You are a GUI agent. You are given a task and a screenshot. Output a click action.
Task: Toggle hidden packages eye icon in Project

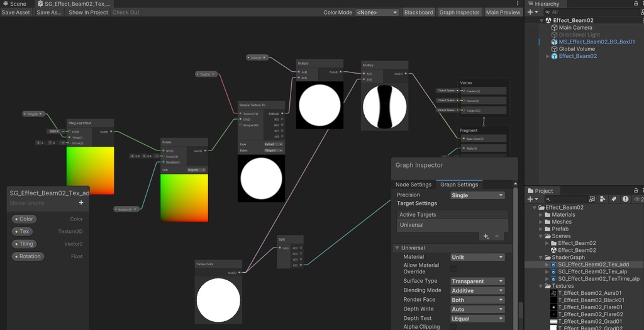[x=638, y=199]
